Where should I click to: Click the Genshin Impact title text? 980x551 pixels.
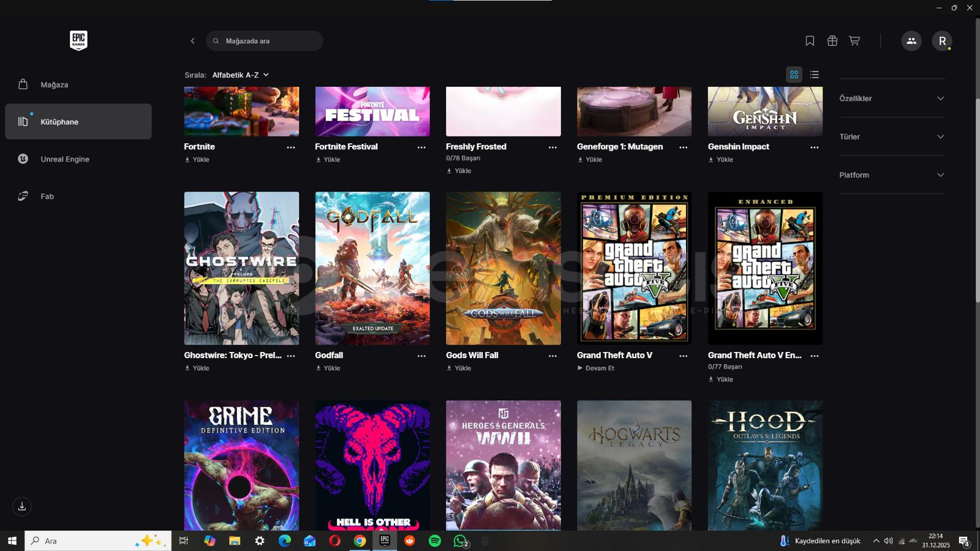point(739,147)
